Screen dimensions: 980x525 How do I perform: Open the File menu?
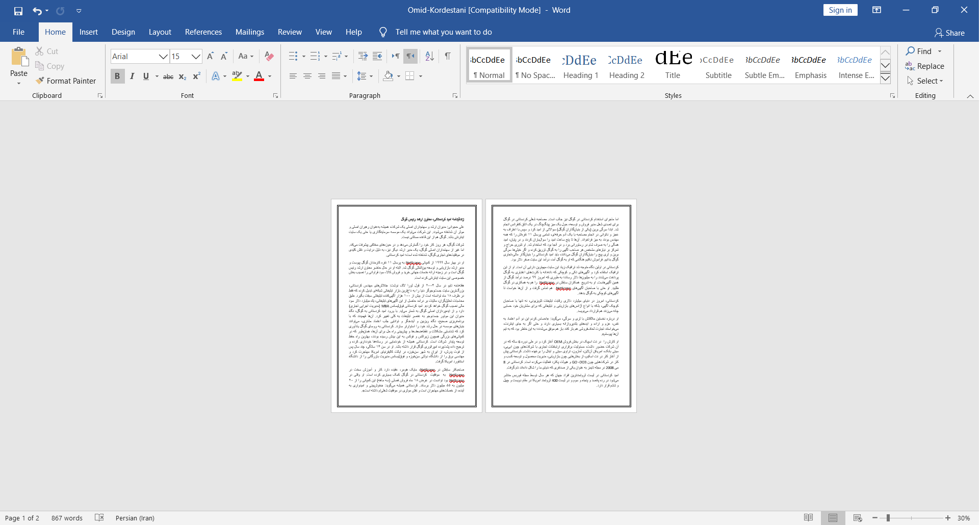(18, 32)
